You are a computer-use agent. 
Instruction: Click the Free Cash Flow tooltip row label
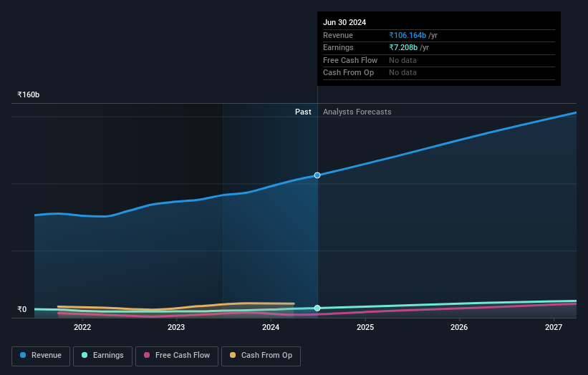coord(350,60)
